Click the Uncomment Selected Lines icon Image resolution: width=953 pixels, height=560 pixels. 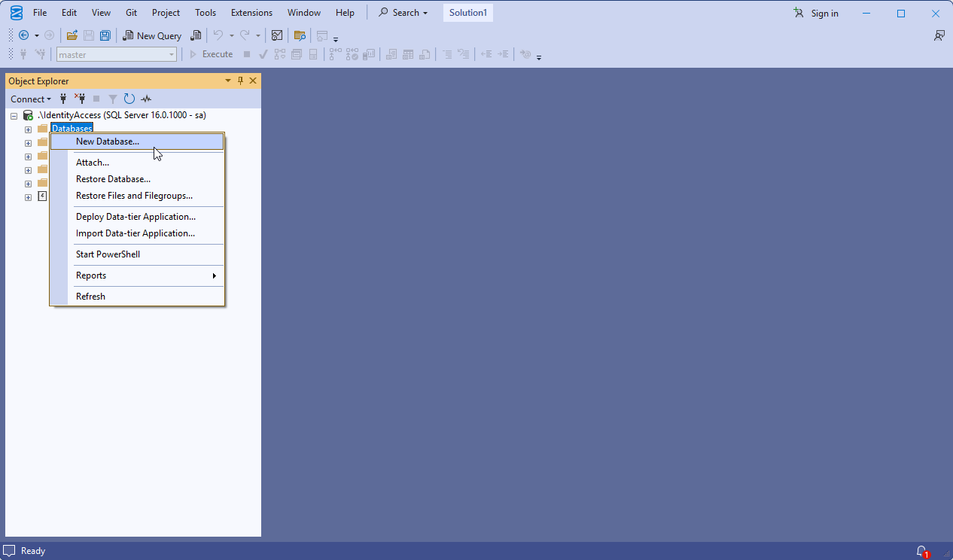tap(464, 54)
